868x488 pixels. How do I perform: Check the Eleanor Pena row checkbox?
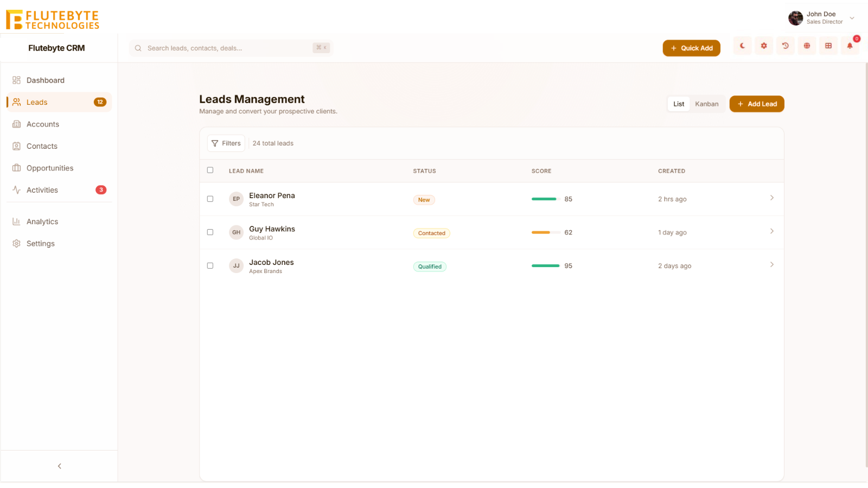(210, 199)
